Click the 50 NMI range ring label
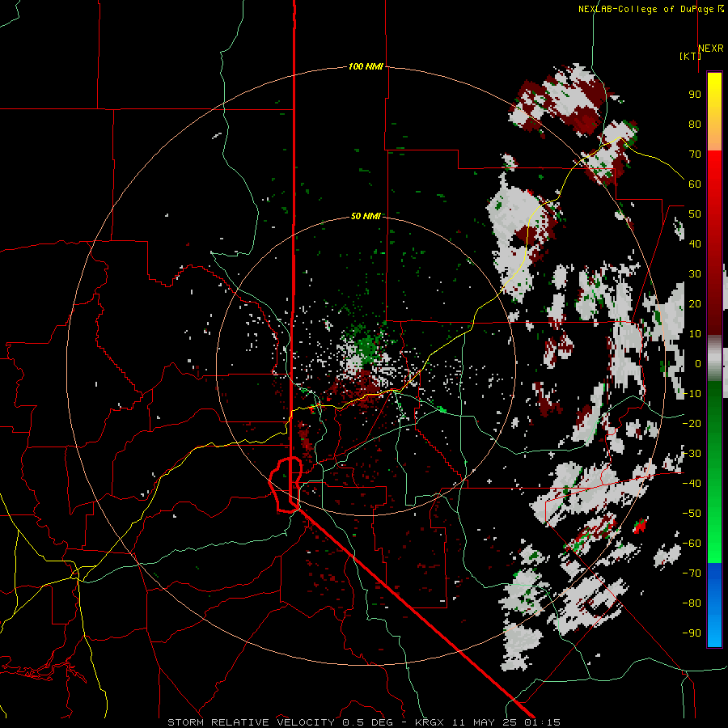The width and height of the screenshot is (728, 728). tap(366, 216)
